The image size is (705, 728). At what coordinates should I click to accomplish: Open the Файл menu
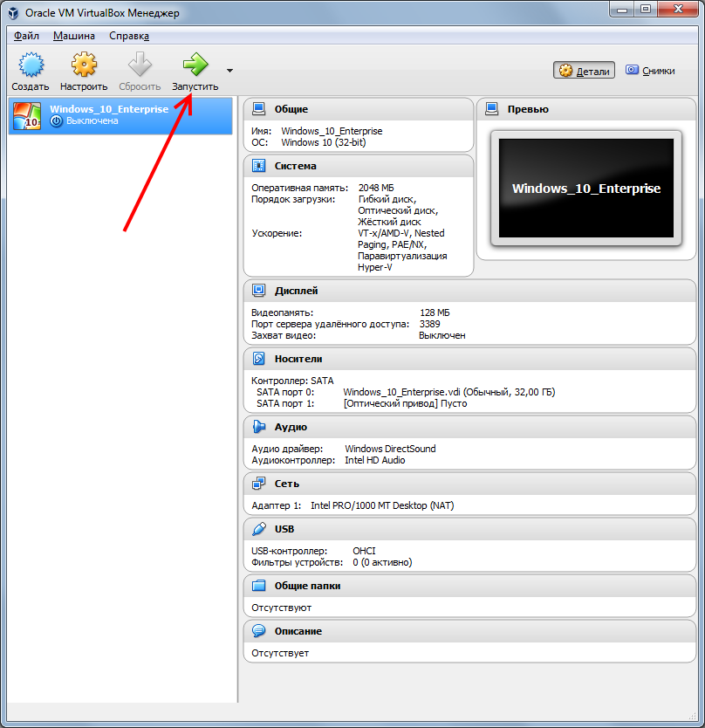(26, 36)
